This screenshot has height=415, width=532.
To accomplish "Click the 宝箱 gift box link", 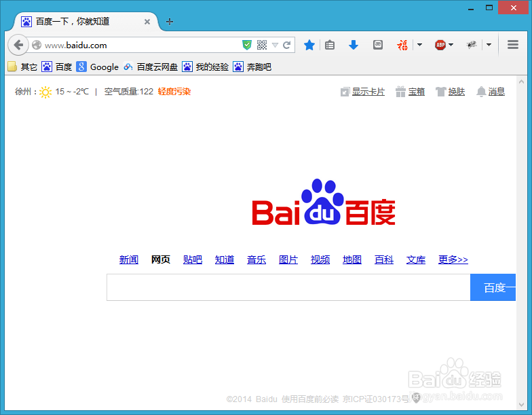I will (x=417, y=91).
